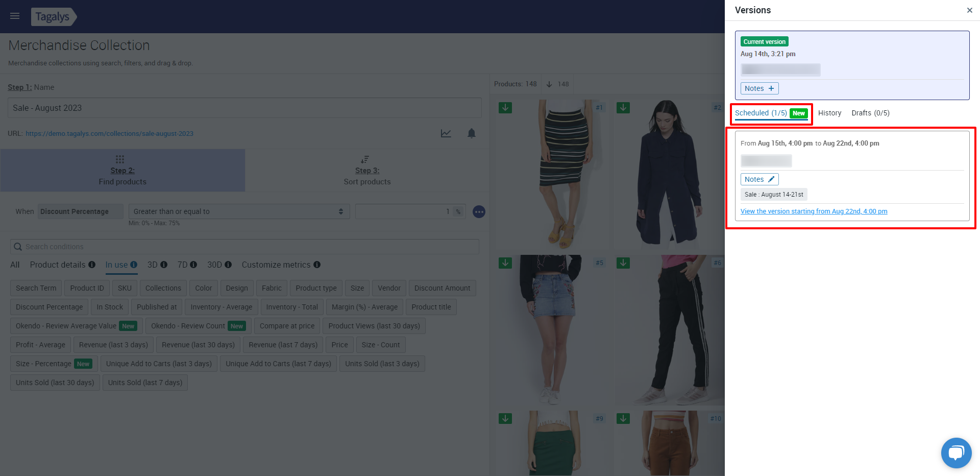Open Customize metrics
Viewport: 980px width, 476px height.
point(276,265)
